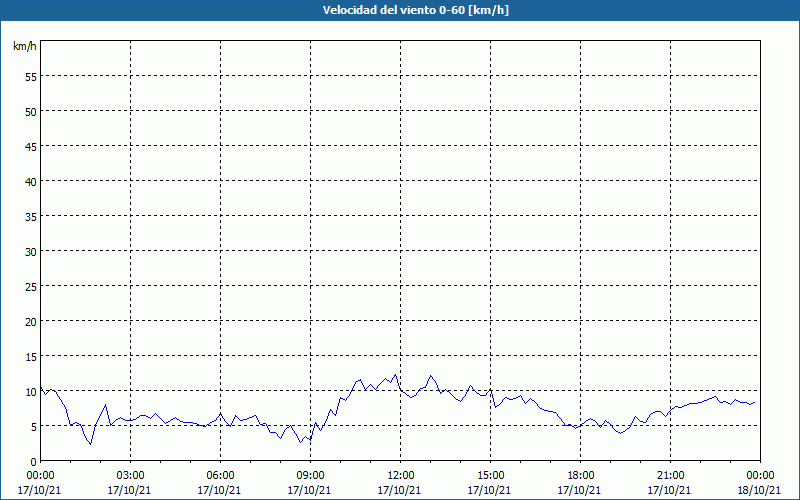Screen dimensions: 800x500
Task: Select the 15:00 time marker
Action: click(490, 475)
